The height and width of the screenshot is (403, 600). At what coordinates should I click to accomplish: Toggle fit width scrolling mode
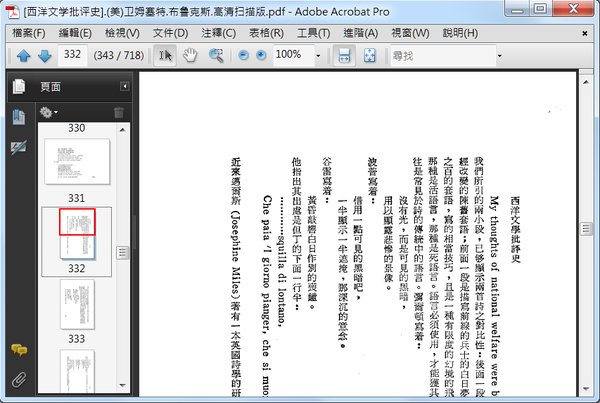[344, 55]
